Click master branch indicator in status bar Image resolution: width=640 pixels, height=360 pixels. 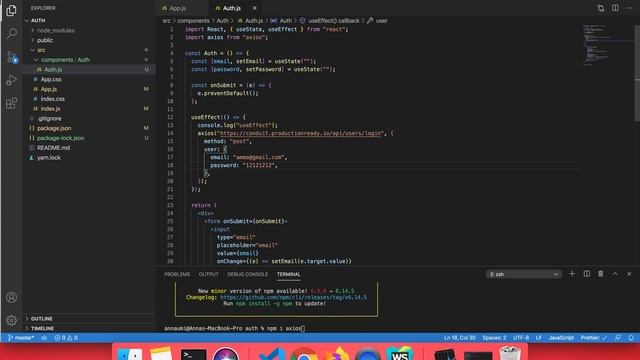(x=21, y=338)
